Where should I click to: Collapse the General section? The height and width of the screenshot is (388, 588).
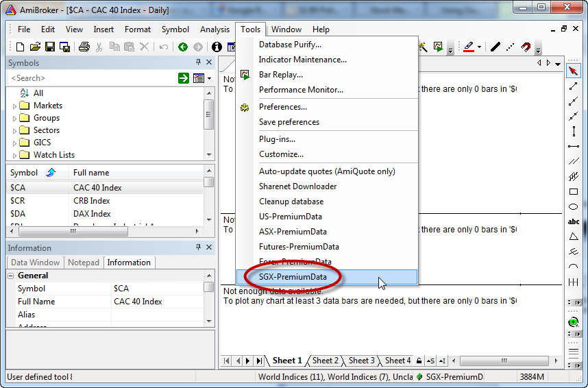click(x=11, y=276)
